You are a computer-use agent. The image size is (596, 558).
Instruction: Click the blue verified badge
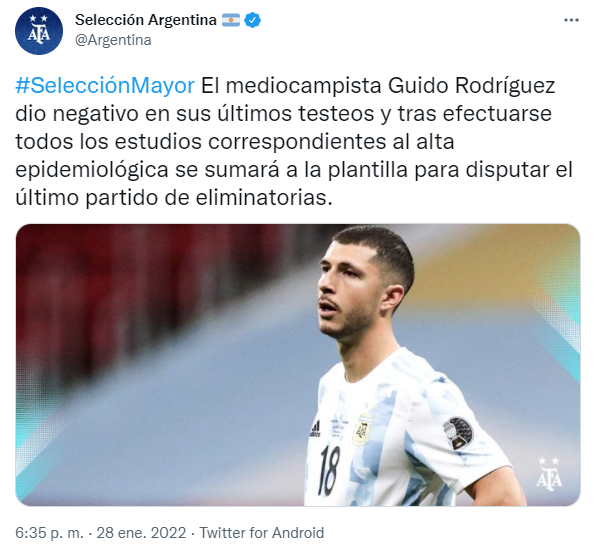(252, 20)
